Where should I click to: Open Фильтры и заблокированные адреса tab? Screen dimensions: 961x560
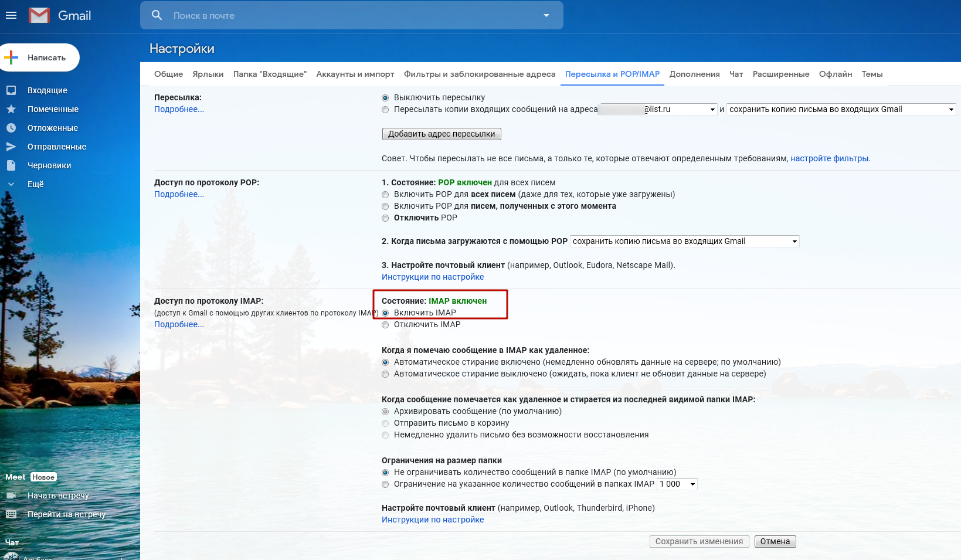pyautogui.click(x=480, y=74)
